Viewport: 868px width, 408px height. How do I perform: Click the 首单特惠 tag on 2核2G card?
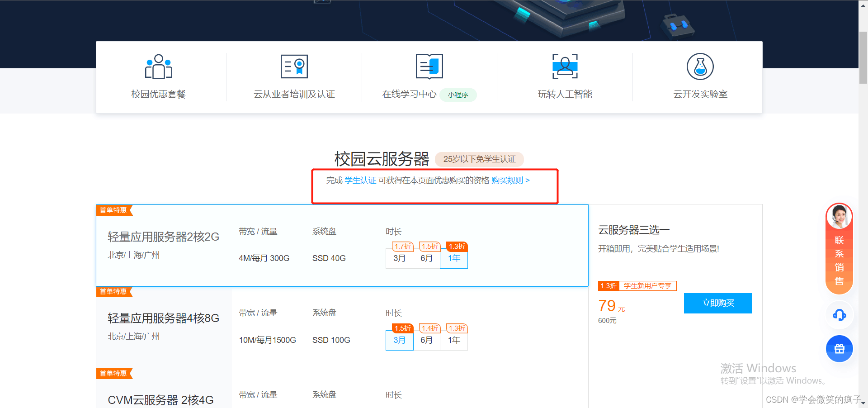(x=114, y=210)
